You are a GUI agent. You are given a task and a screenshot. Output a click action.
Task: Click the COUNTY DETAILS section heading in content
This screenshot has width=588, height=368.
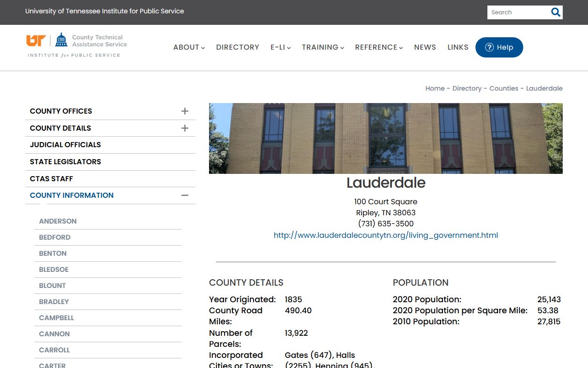(x=246, y=282)
